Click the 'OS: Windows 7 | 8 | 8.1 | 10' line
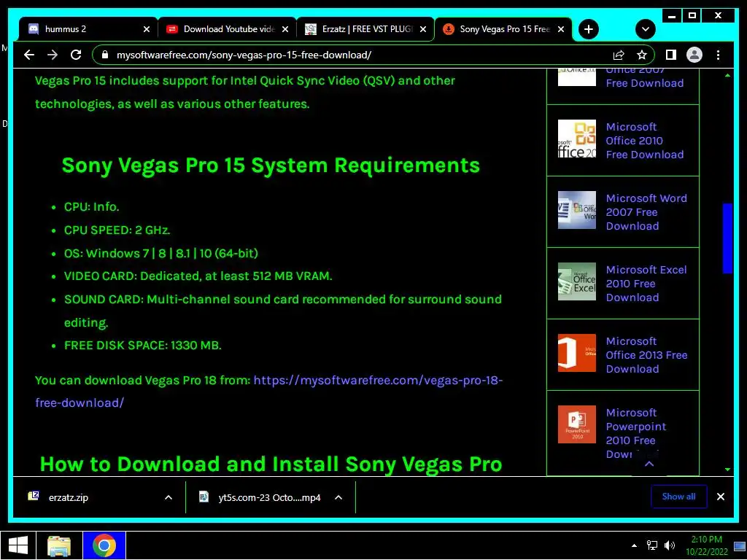 (161, 253)
